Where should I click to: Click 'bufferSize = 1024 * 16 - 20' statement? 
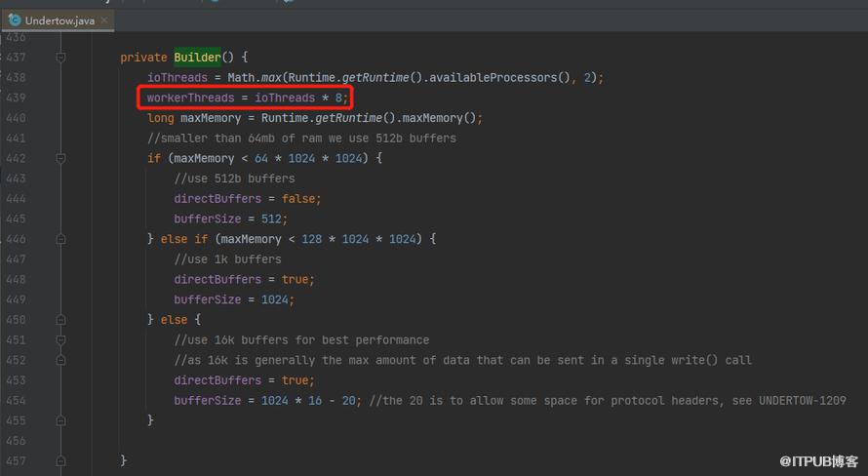(x=267, y=401)
